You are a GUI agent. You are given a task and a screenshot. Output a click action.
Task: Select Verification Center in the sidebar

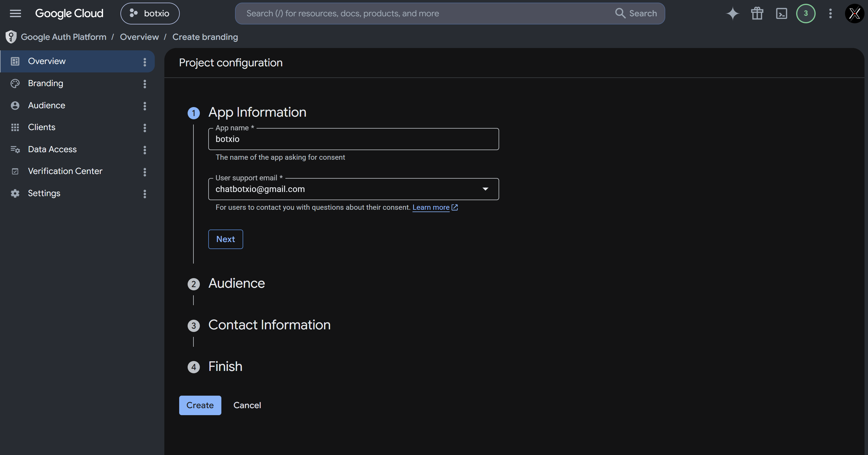(x=77, y=171)
